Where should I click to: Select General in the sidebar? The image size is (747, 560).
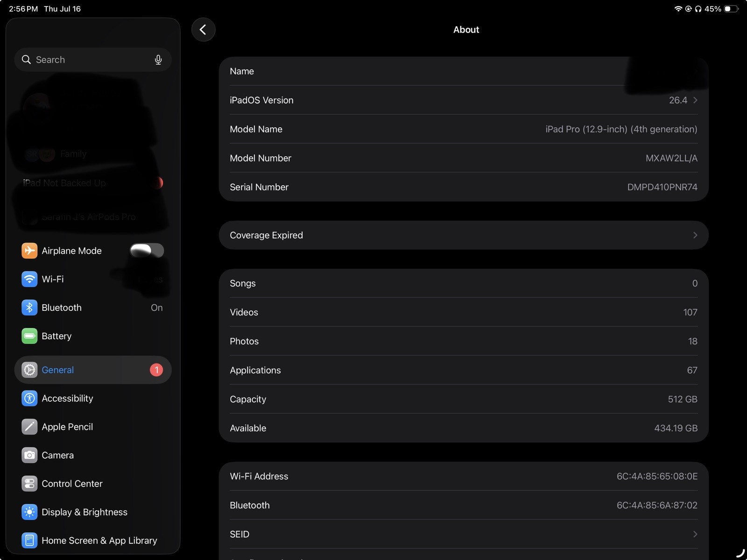(x=93, y=370)
